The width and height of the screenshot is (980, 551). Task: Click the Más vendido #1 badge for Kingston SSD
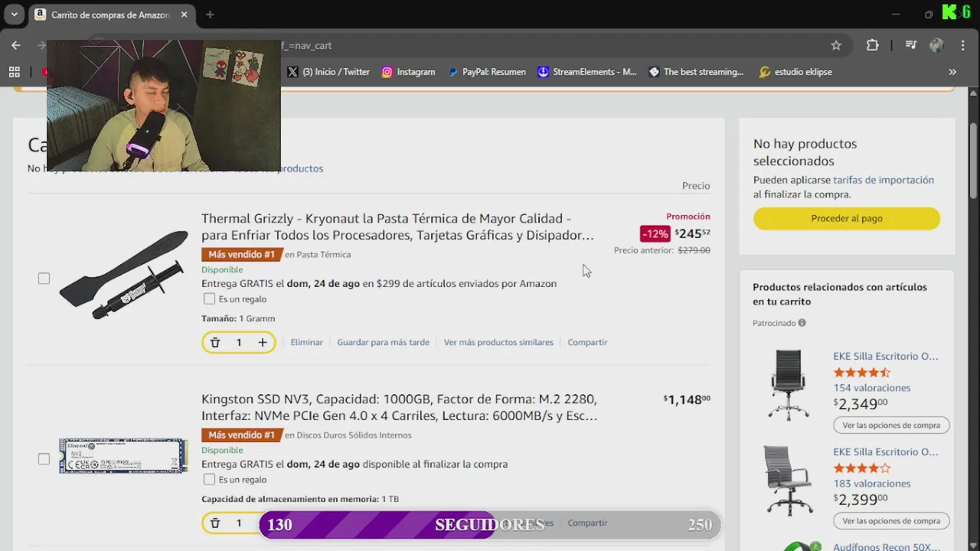coord(241,435)
